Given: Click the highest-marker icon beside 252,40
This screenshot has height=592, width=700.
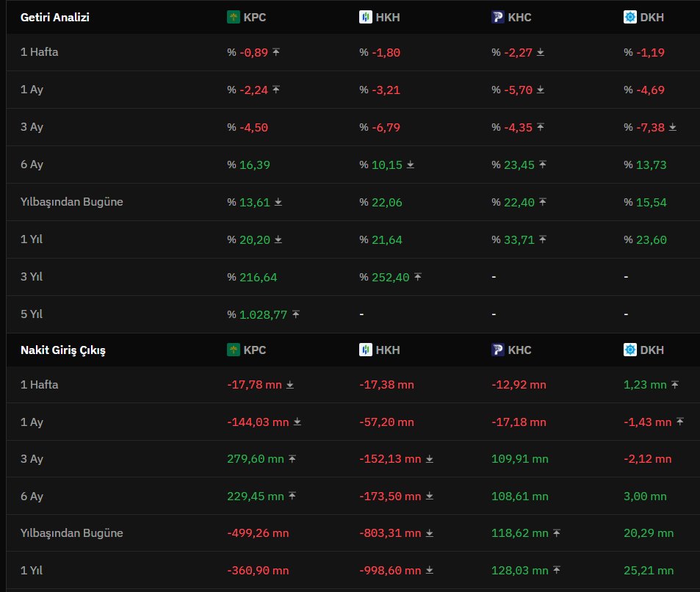Looking at the screenshot, I should [x=417, y=277].
